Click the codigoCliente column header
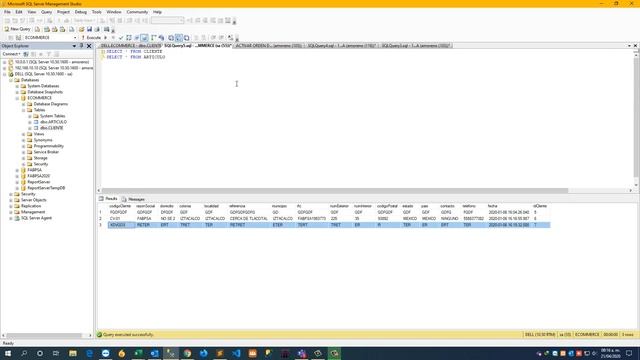The height and width of the screenshot is (360, 640). click(121, 207)
